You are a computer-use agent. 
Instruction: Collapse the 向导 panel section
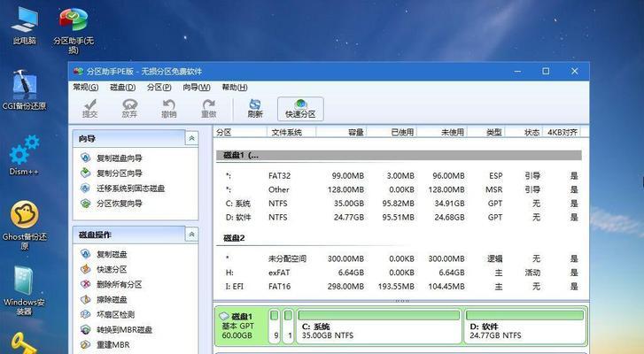point(192,139)
